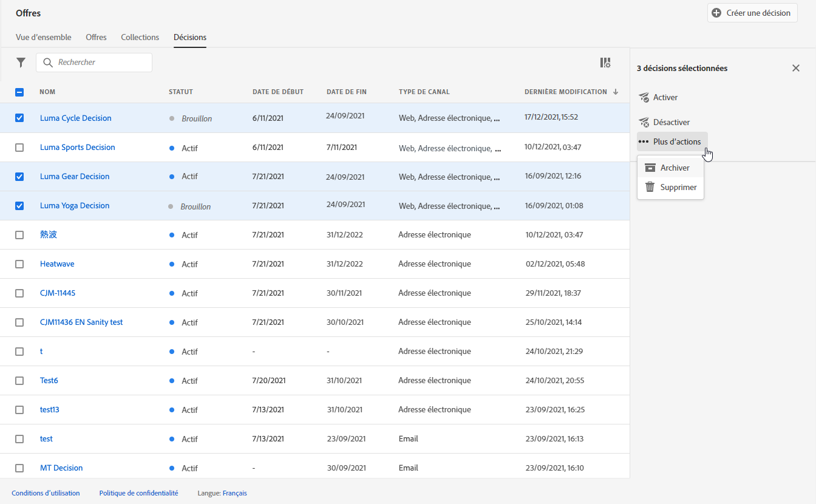Open Politique de confidentialité link
The width and height of the screenshot is (816, 504).
pos(138,493)
